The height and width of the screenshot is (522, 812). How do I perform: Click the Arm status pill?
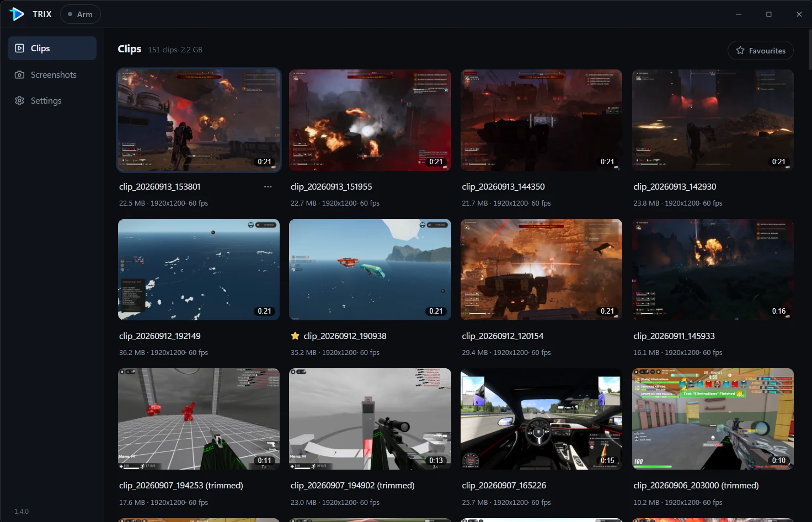pos(81,14)
